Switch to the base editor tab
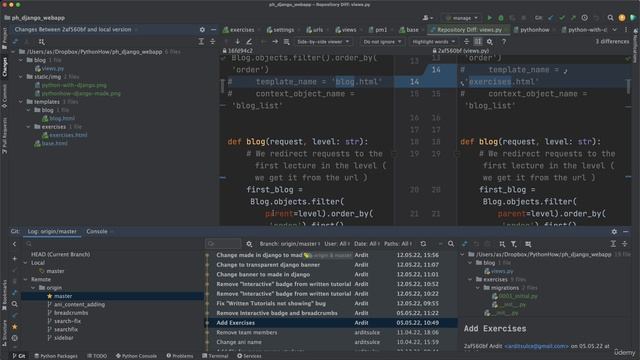This screenshot has height=360, width=640. (x=409, y=30)
